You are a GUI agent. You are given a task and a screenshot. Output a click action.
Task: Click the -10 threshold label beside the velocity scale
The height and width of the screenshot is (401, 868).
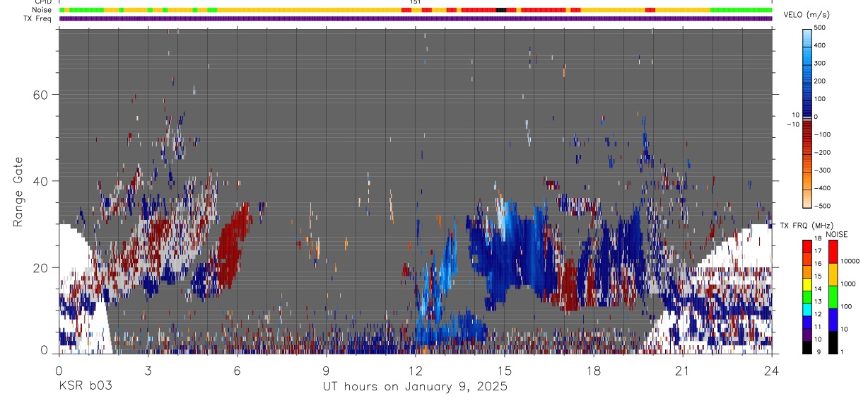[x=793, y=124]
